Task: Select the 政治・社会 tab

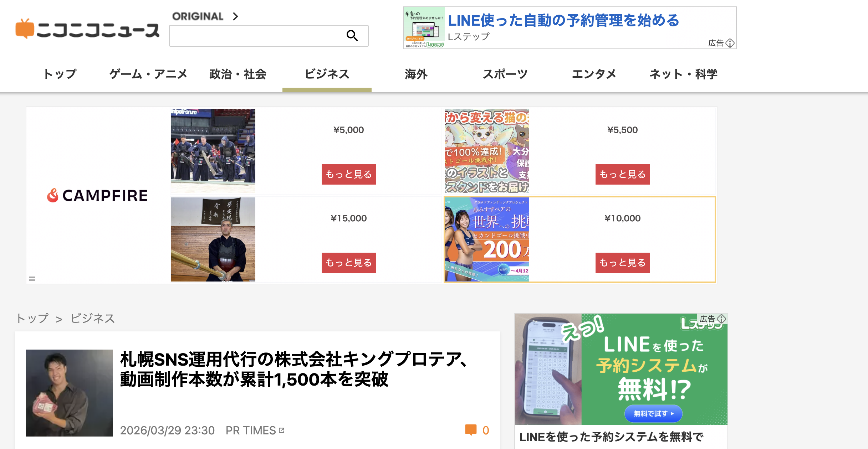Action: pos(238,74)
